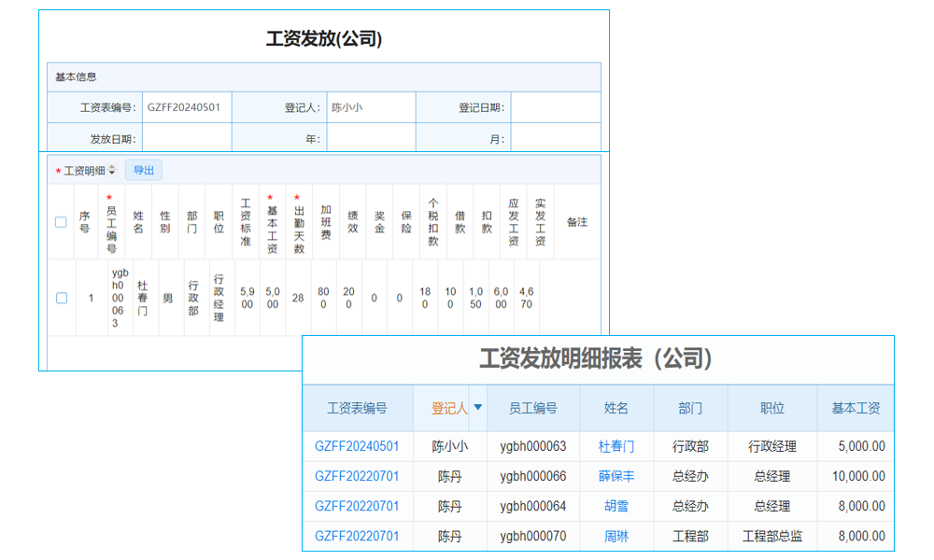The image size is (934, 560).
Task: Click the 登记日期 input field
Action: (556, 107)
